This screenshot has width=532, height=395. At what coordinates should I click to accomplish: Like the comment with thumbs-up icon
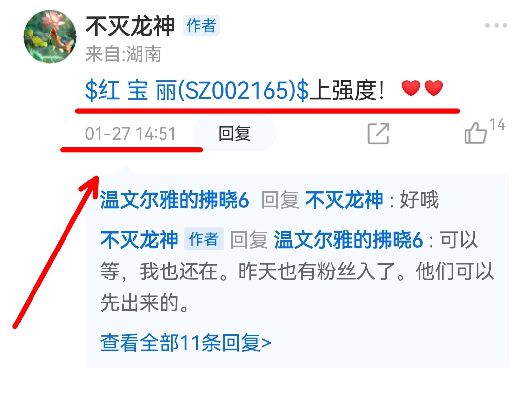476,133
